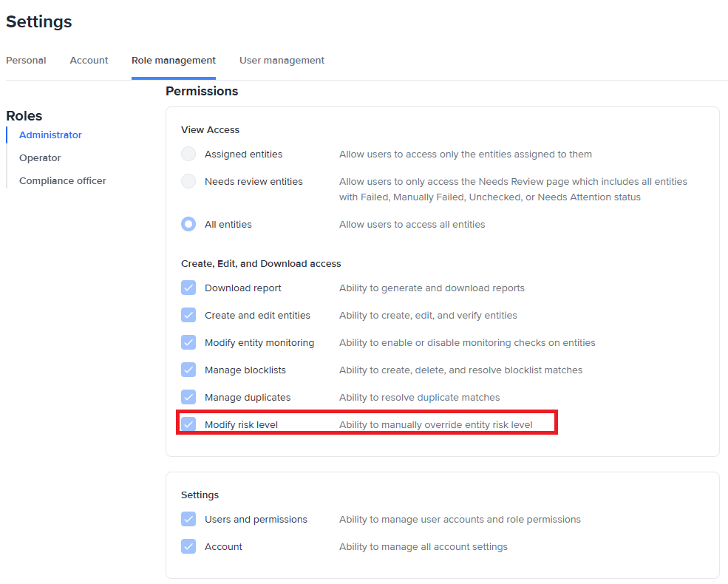Click the 'Permissions' heading
The image size is (728, 584).
[x=202, y=91]
